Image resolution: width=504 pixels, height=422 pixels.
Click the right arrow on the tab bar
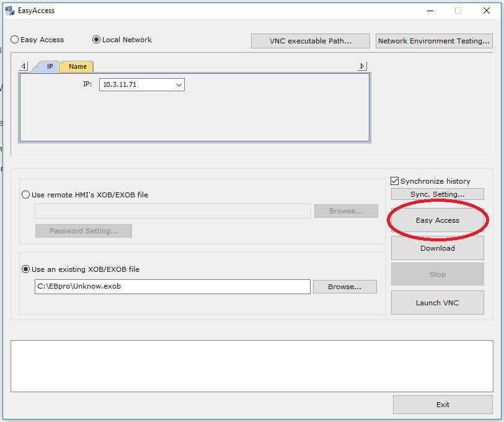click(362, 66)
